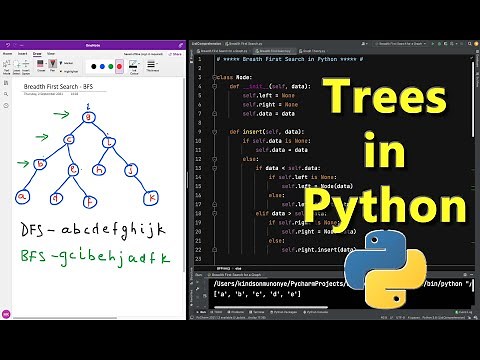Image resolution: width=480 pixels, height=360 pixels.
Task: Collapse the class Node fold marker
Action: click(214, 77)
